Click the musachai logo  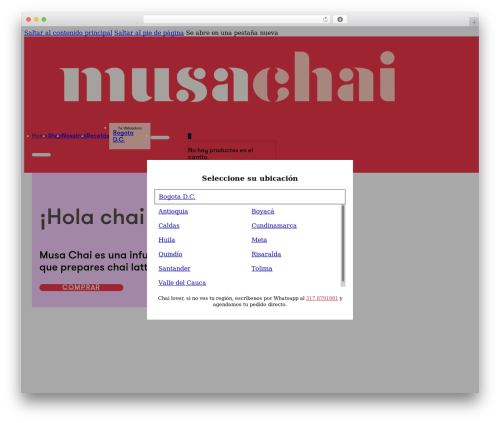tap(227, 77)
